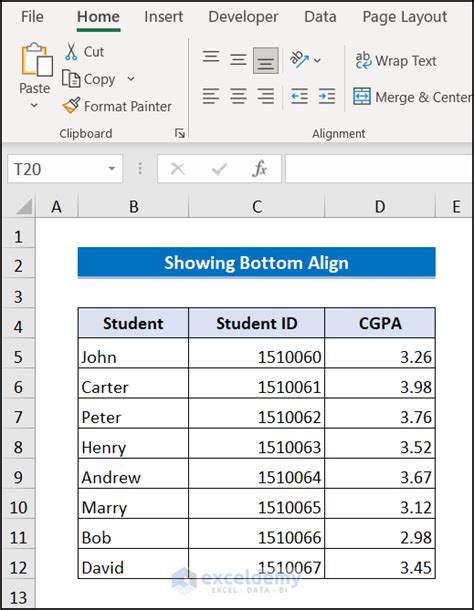Click the Select All corner triangle
The height and width of the screenshot is (610, 474).
24,206
